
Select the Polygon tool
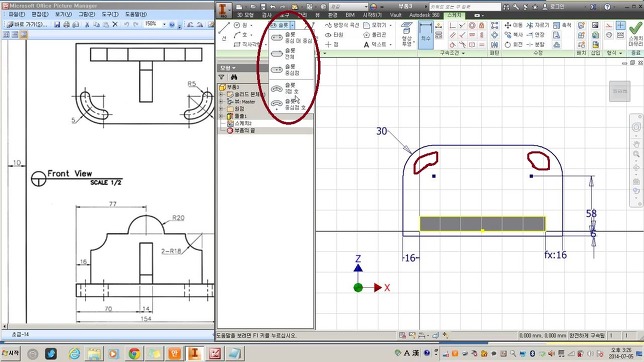click(375, 35)
